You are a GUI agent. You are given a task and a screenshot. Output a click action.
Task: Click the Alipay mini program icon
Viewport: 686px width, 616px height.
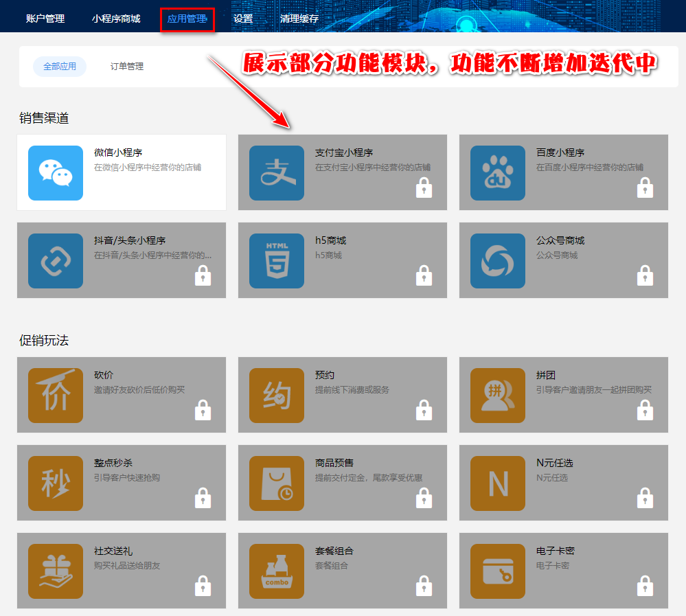[x=277, y=173]
